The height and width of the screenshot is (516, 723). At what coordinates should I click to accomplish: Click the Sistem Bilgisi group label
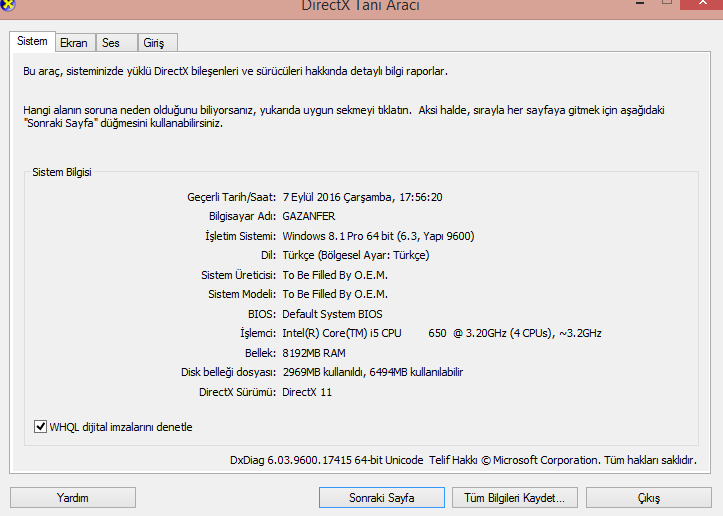(62, 172)
